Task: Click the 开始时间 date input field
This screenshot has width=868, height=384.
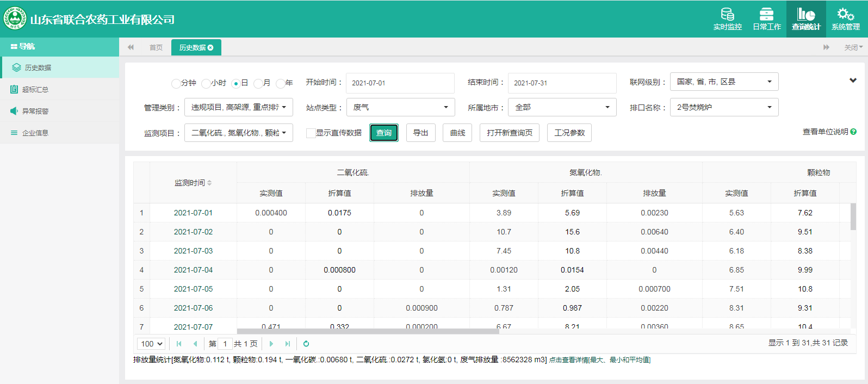Action: coord(400,83)
